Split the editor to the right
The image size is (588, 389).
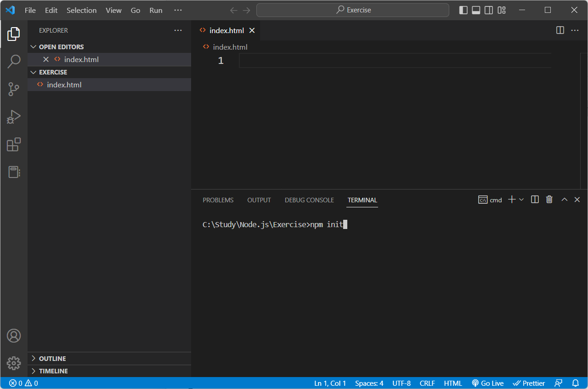click(560, 30)
